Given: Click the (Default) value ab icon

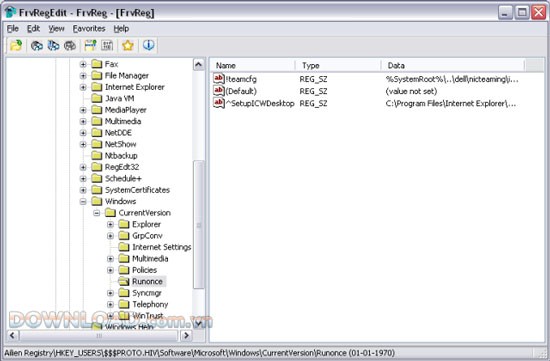Looking at the screenshot, I should tap(219, 91).
